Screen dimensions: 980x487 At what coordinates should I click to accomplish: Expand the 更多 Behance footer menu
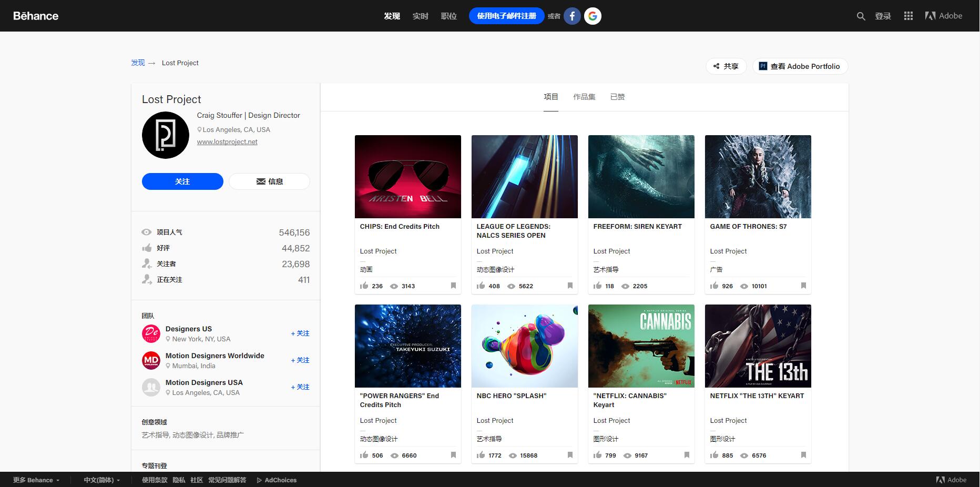click(x=36, y=480)
